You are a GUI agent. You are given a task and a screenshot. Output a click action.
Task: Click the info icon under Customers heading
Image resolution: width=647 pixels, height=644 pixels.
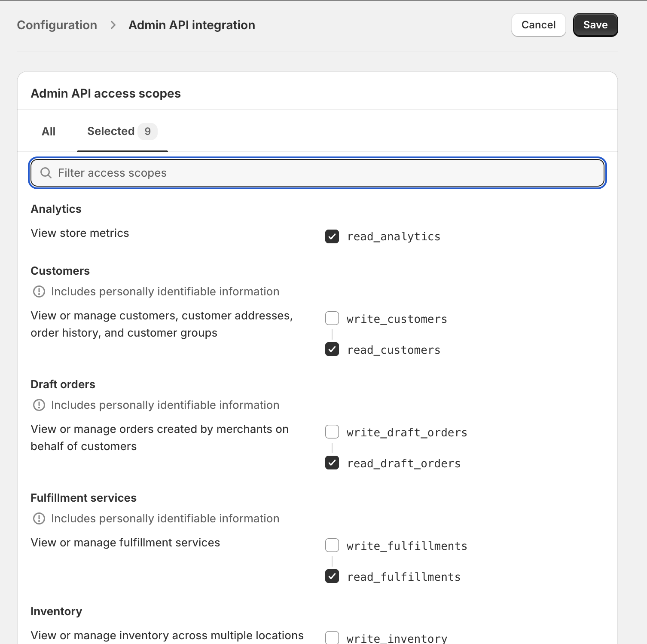click(39, 291)
